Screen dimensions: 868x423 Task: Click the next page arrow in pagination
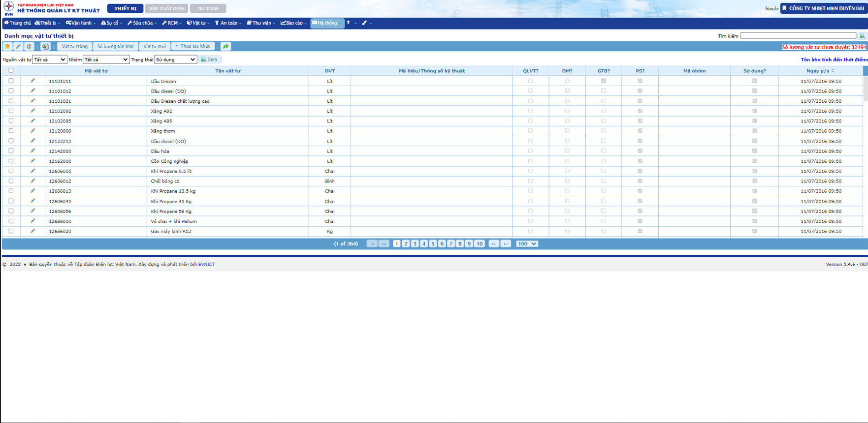(x=493, y=243)
